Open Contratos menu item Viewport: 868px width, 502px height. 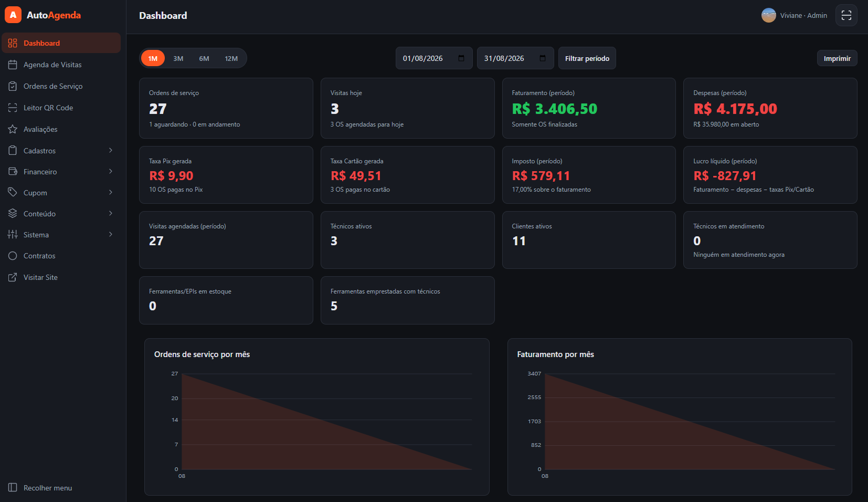pos(61,256)
